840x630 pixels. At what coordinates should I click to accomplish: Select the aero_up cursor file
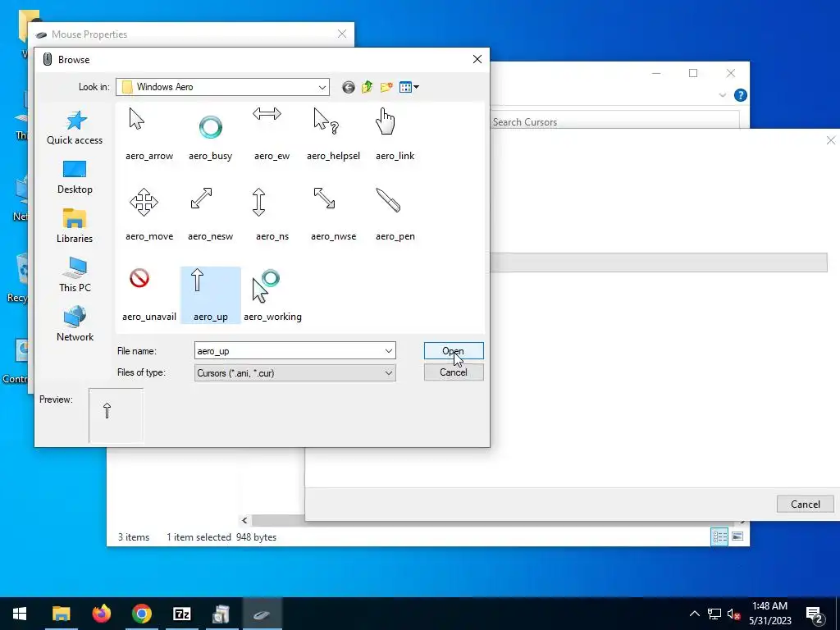click(x=211, y=294)
